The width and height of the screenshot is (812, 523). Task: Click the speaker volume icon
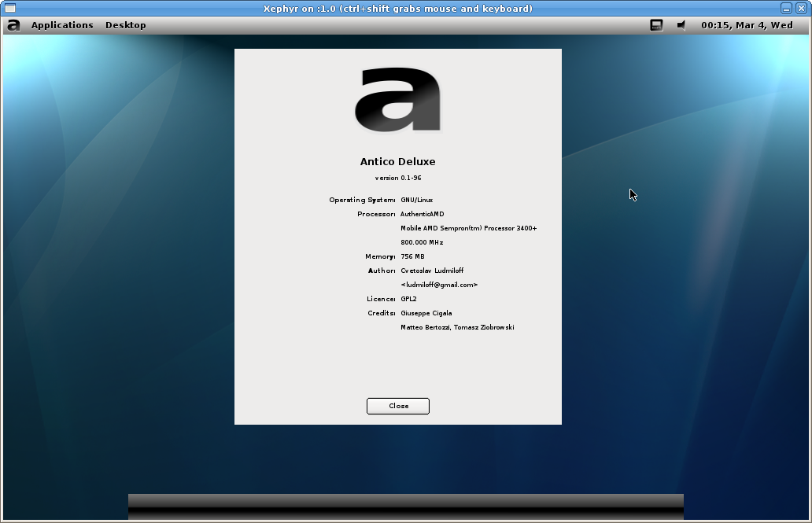coord(681,25)
